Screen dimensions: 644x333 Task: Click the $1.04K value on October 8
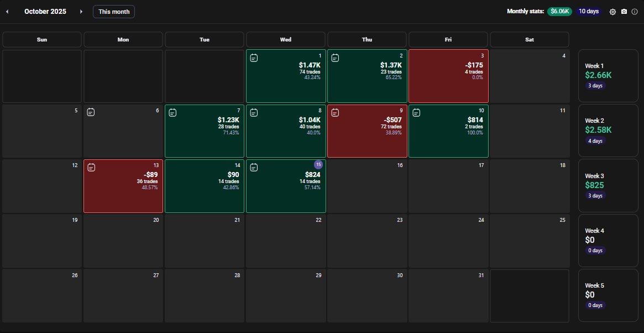pyautogui.click(x=310, y=120)
